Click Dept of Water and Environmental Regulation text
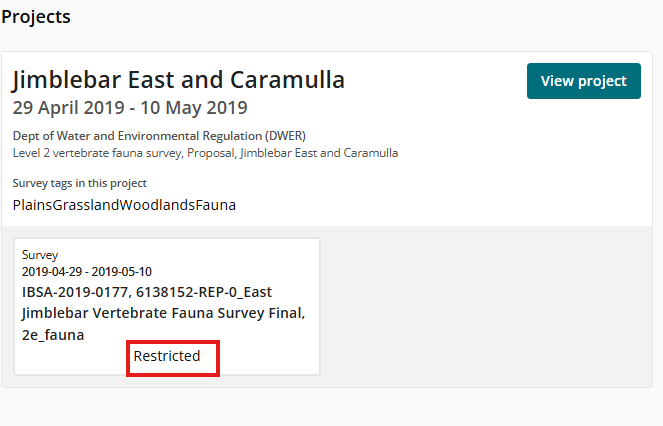The height and width of the screenshot is (426, 663). pos(159,136)
